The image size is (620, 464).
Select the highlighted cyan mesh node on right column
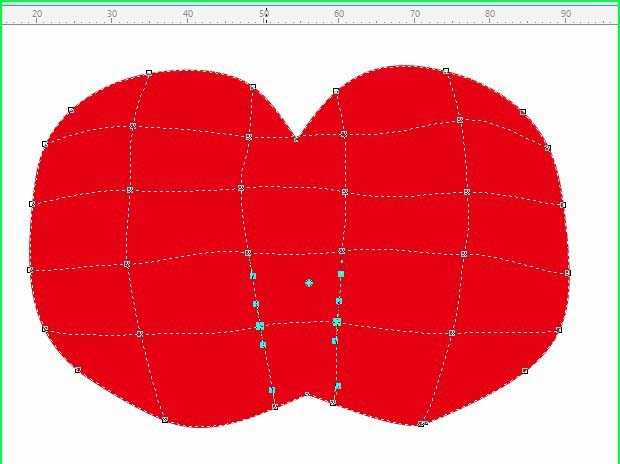point(337,322)
